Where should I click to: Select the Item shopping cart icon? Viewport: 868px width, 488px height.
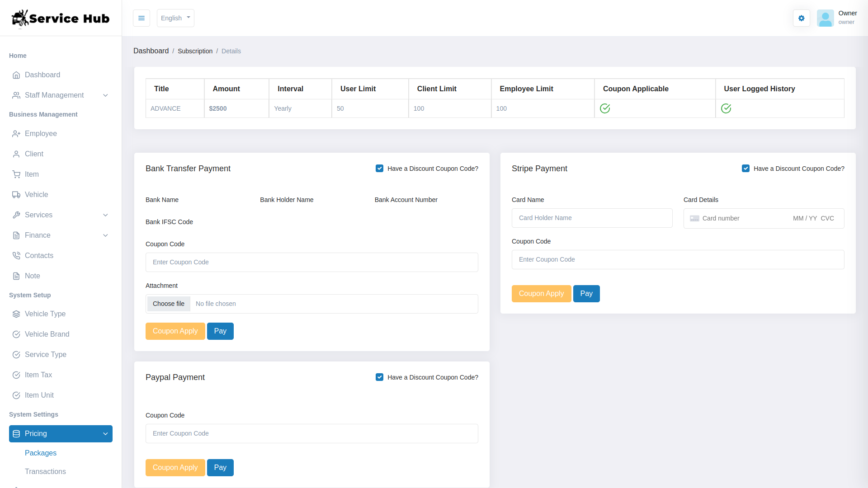17,174
